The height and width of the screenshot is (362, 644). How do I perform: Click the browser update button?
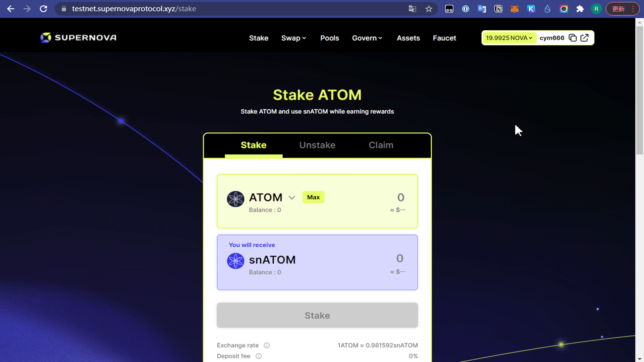tap(623, 9)
